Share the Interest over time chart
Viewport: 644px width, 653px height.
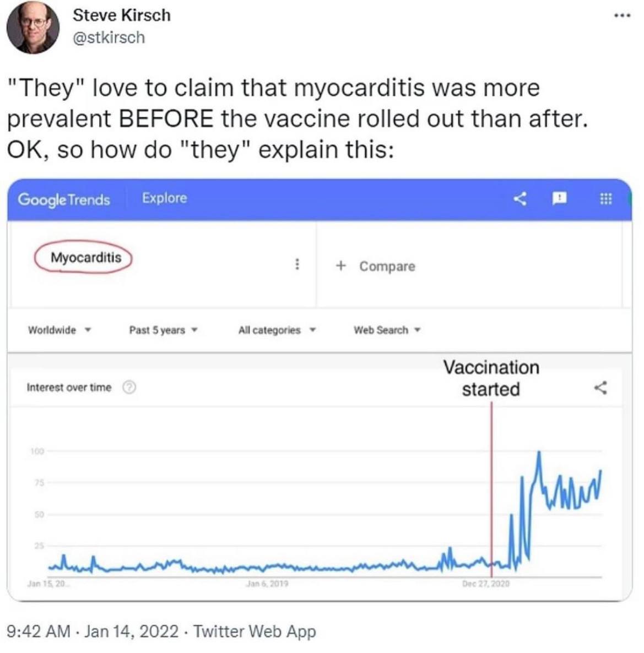600,388
